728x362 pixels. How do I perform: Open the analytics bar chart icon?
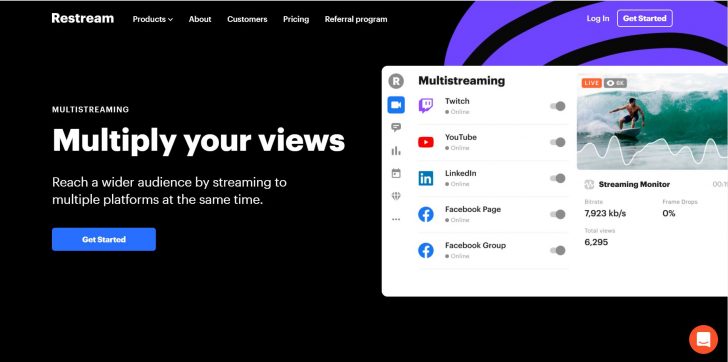(396, 150)
